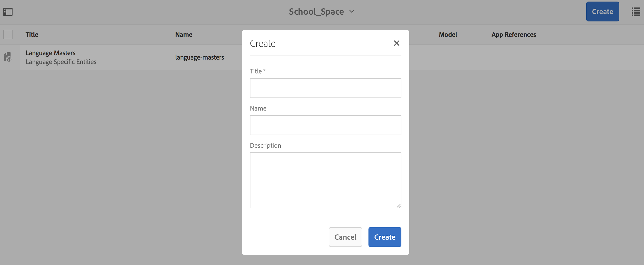Switch view using the list view icon
This screenshot has height=265, width=644.
tap(636, 12)
